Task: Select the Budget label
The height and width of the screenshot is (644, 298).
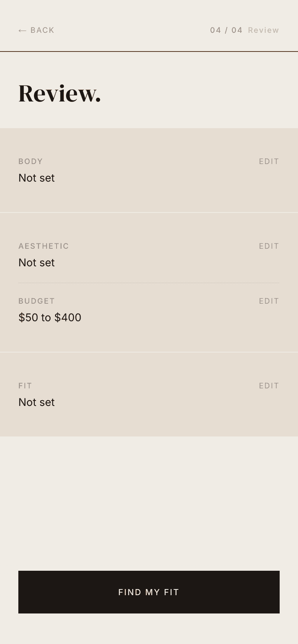Action: (37, 301)
